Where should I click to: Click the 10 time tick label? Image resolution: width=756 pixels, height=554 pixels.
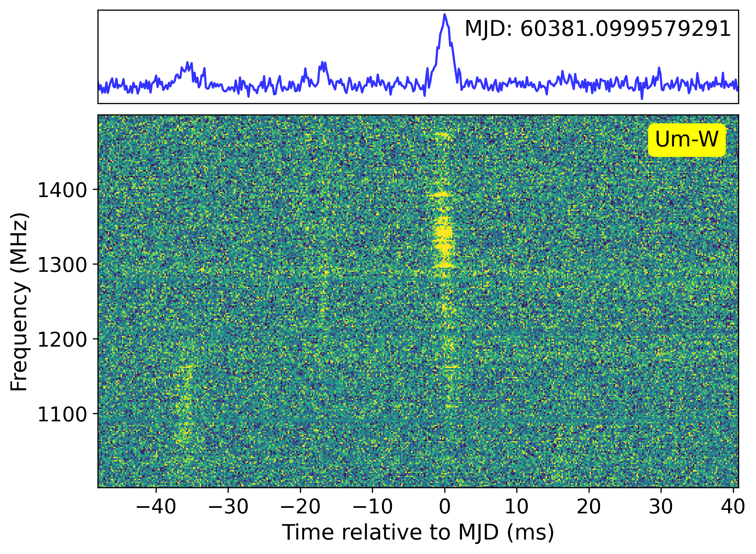pyautogui.click(x=517, y=506)
